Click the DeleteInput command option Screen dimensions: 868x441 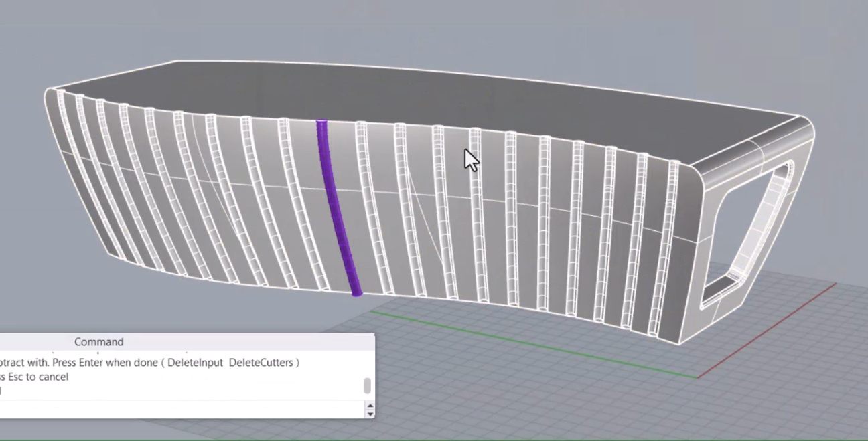195,363
